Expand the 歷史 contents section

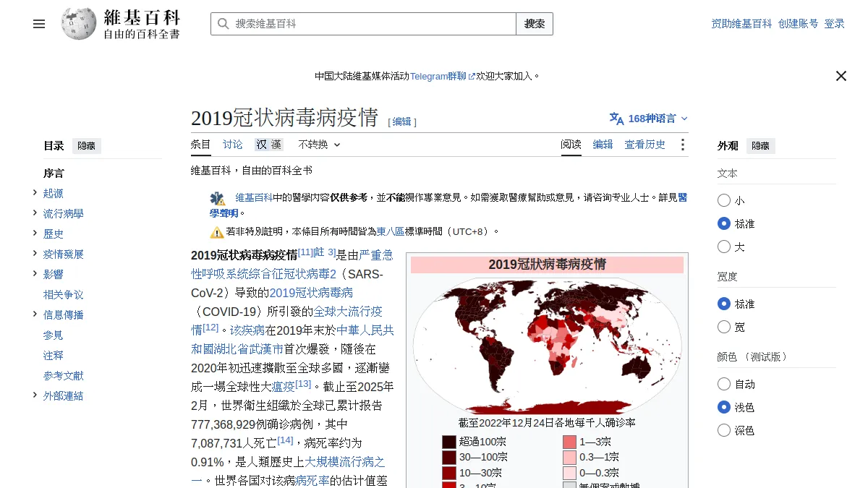(35, 233)
